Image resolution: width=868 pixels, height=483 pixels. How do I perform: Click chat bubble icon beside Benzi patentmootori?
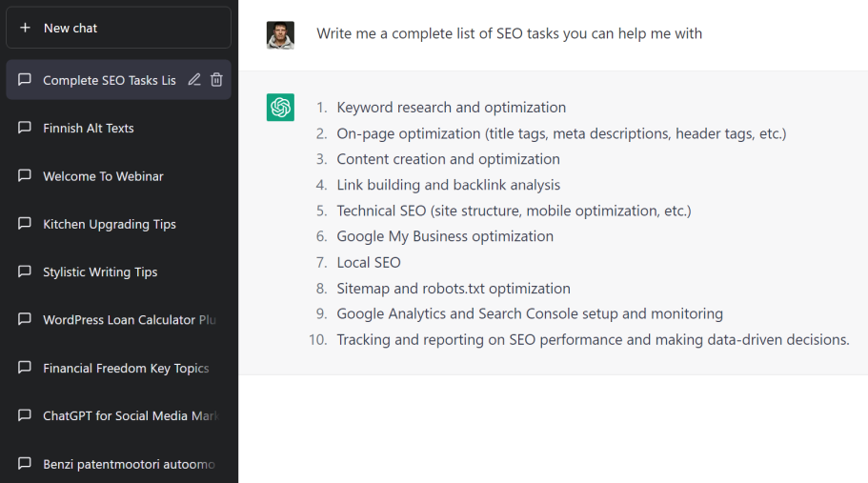point(25,463)
